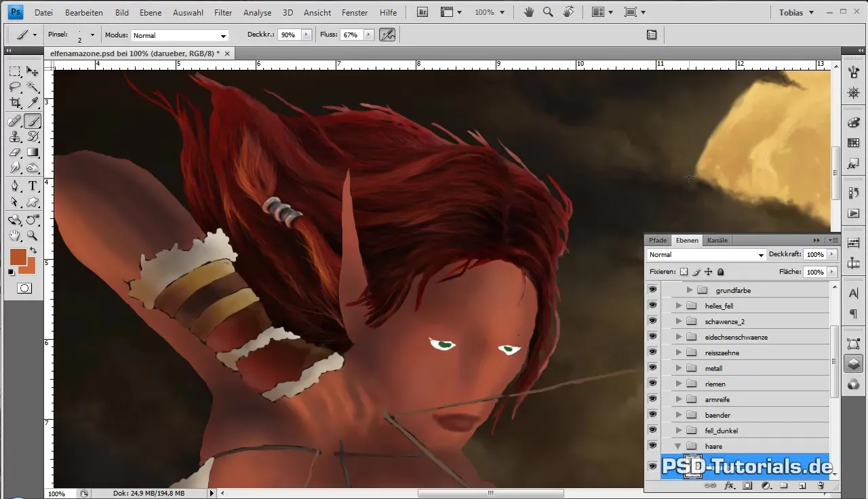The height and width of the screenshot is (499, 868).
Task: Enable lock all for the layer
Action: [721, 272]
